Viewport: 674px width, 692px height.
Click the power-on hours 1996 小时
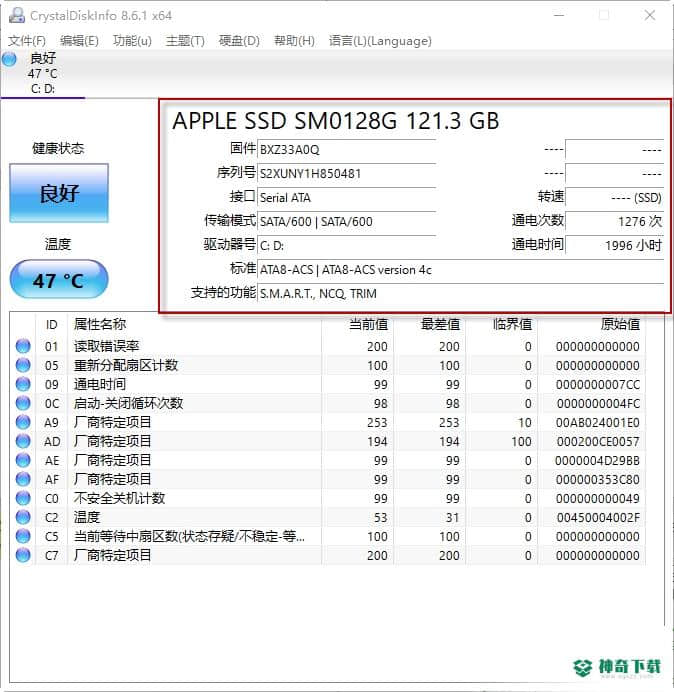(x=614, y=245)
